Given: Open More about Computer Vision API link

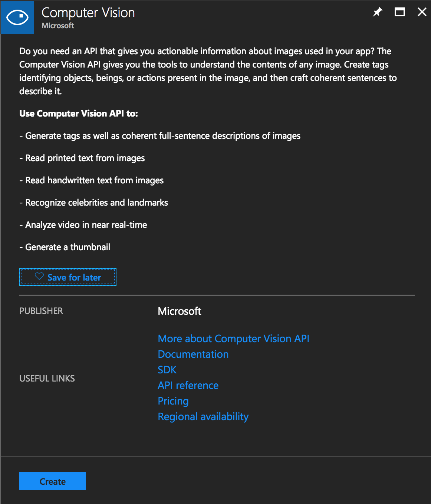Looking at the screenshot, I should coord(233,338).
